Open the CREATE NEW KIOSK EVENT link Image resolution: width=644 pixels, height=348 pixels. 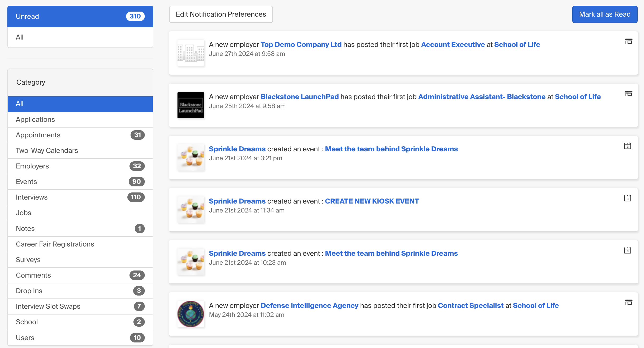(x=372, y=201)
